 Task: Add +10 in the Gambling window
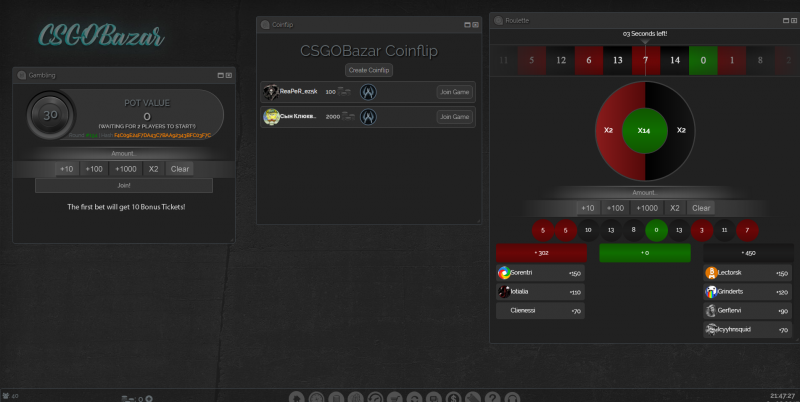[67, 169]
